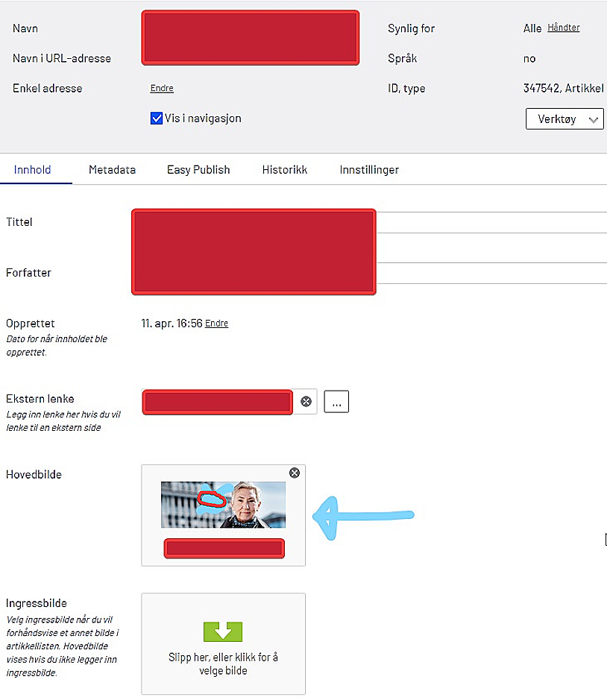Click the Slipp her drop zone text
Image resolution: width=607 pixels, height=700 pixels.
pyautogui.click(x=223, y=663)
